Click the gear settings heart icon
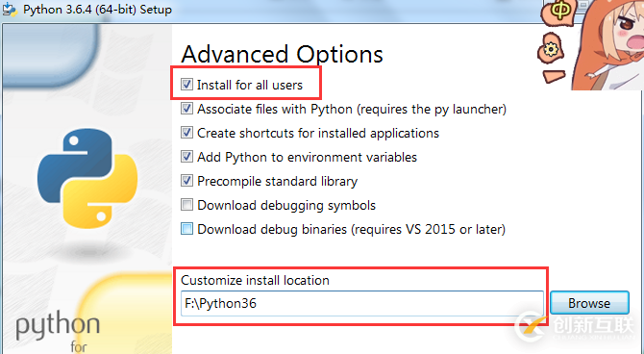 click(x=551, y=49)
